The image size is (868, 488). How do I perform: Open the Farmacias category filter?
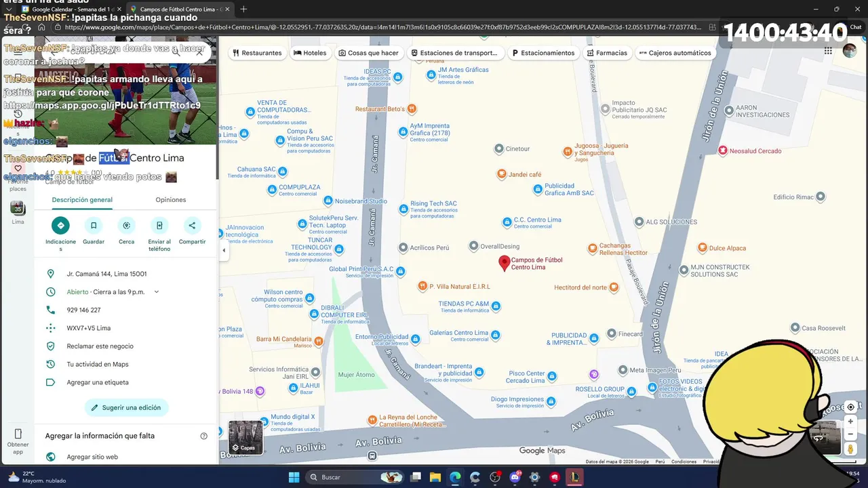click(x=607, y=53)
